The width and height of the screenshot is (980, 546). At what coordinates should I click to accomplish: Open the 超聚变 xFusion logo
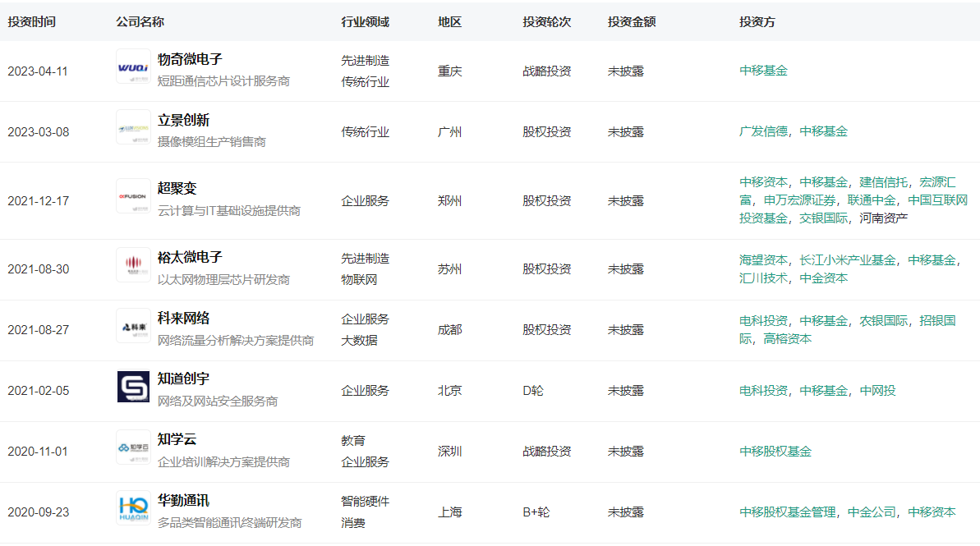point(133,196)
